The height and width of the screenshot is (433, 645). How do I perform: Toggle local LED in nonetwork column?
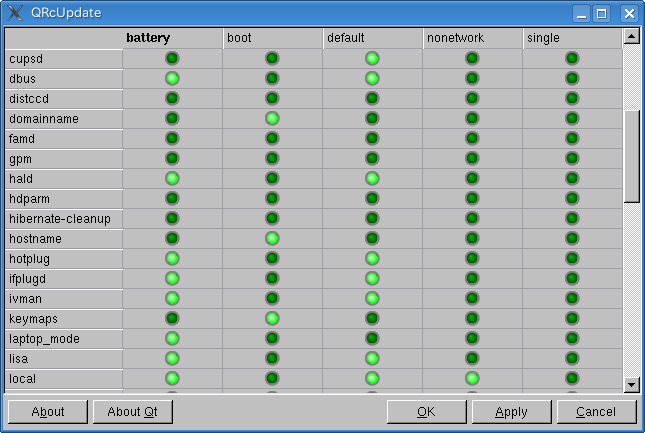[x=472, y=379]
